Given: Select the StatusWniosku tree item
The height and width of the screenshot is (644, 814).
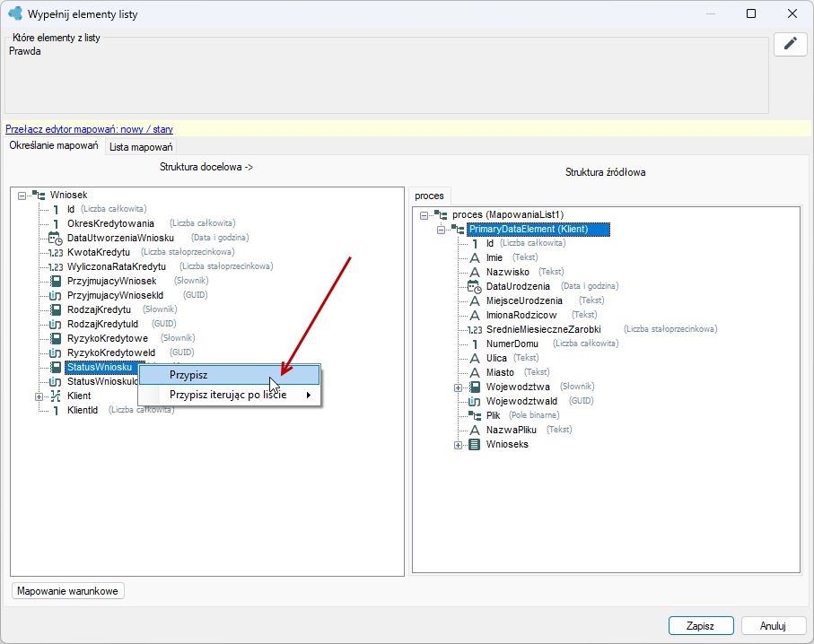Looking at the screenshot, I should click(x=100, y=368).
